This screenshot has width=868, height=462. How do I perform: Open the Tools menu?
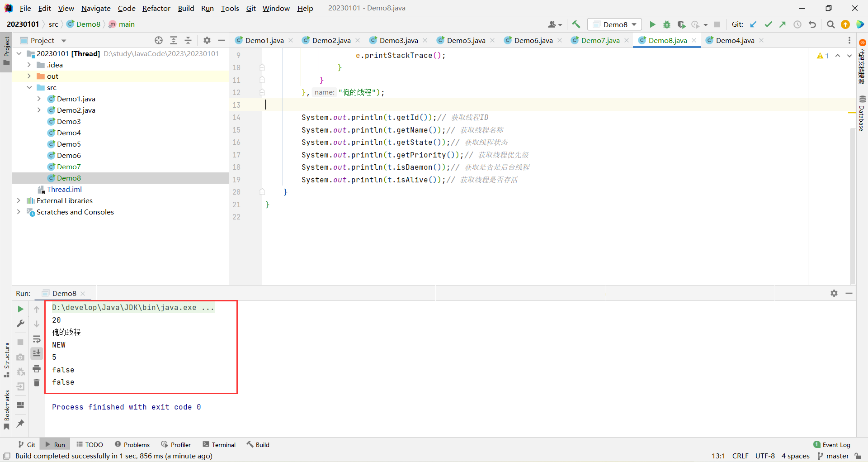coord(230,8)
